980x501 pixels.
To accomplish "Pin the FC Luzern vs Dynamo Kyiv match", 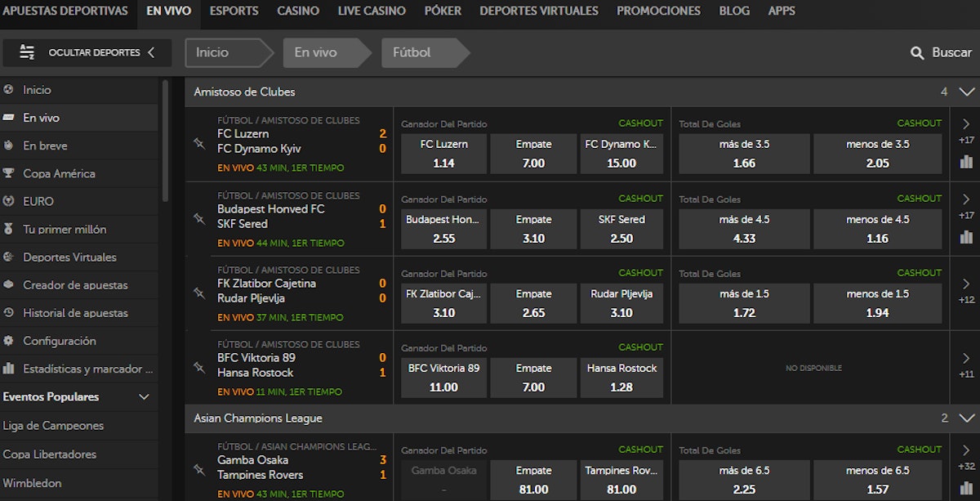I will coord(198,143).
